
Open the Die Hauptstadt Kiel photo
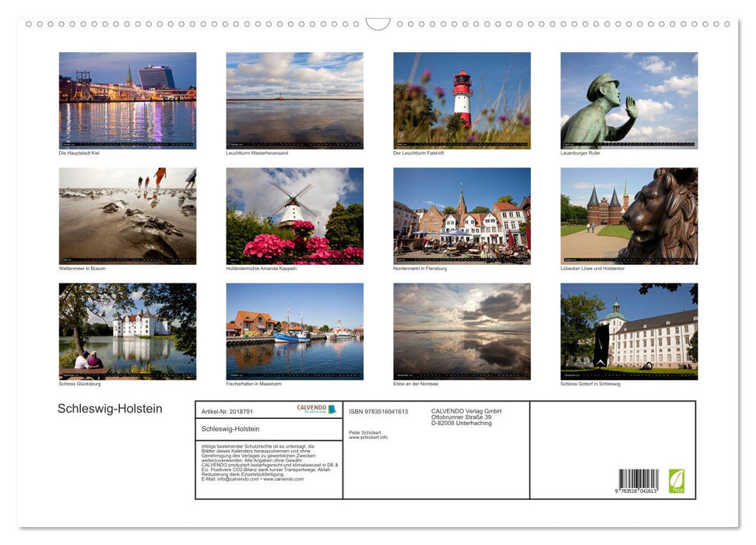(x=127, y=98)
